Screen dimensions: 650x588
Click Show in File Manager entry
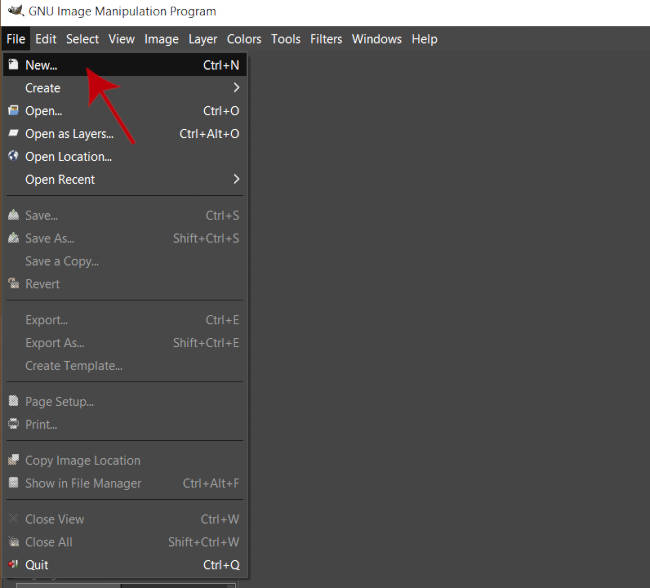coord(125,483)
